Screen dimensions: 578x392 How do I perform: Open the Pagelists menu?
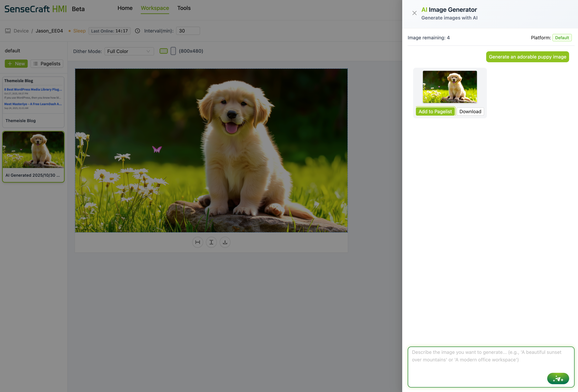click(x=47, y=64)
